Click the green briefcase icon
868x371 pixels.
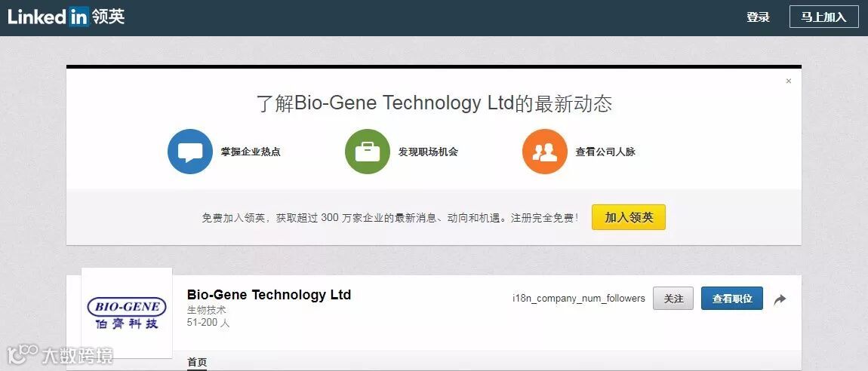point(367,152)
